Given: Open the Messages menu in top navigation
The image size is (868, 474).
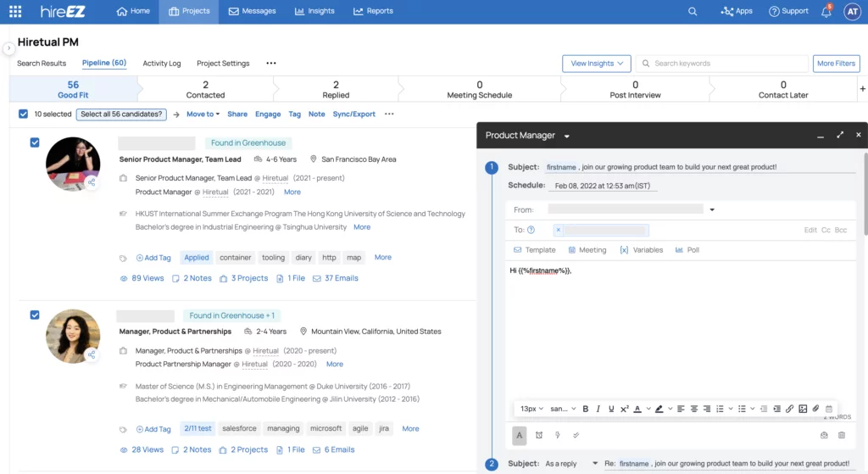Looking at the screenshot, I should tap(252, 12).
